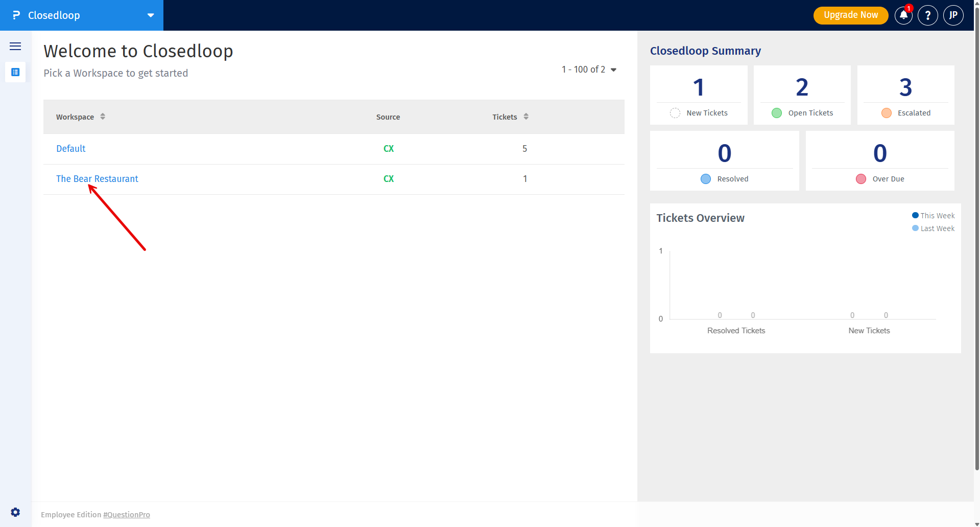Open The Bear Restaurant workspace
This screenshot has height=527, width=980.
pos(97,178)
